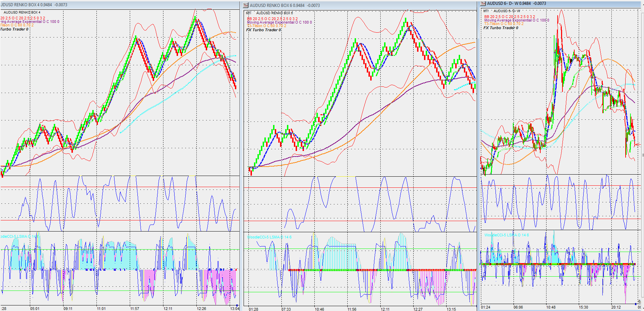Click Turbo Trader 0 label in RENKO BOX 4 chart
This screenshot has width=644, height=311.
pos(14,29)
